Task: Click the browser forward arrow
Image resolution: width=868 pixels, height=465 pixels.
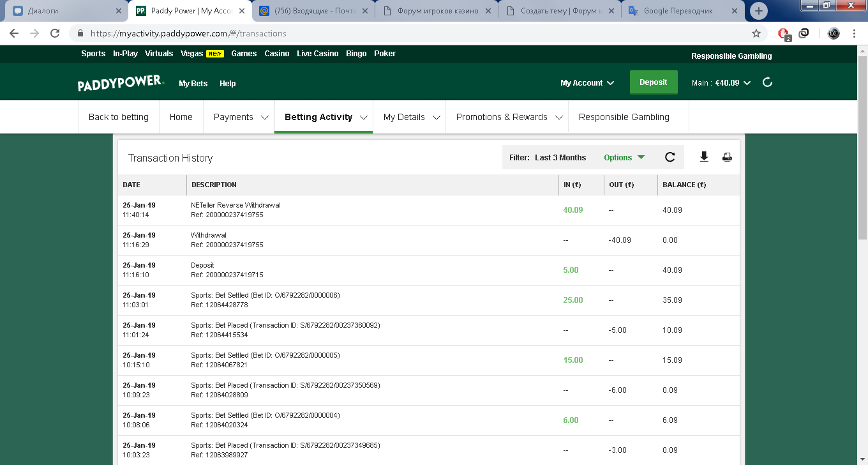Action: (34, 33)
